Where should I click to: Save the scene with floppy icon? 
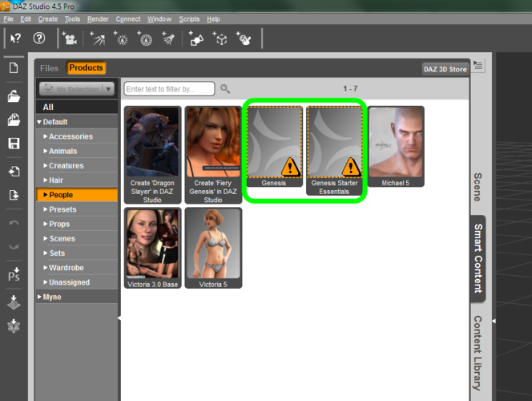pos(14,144)
